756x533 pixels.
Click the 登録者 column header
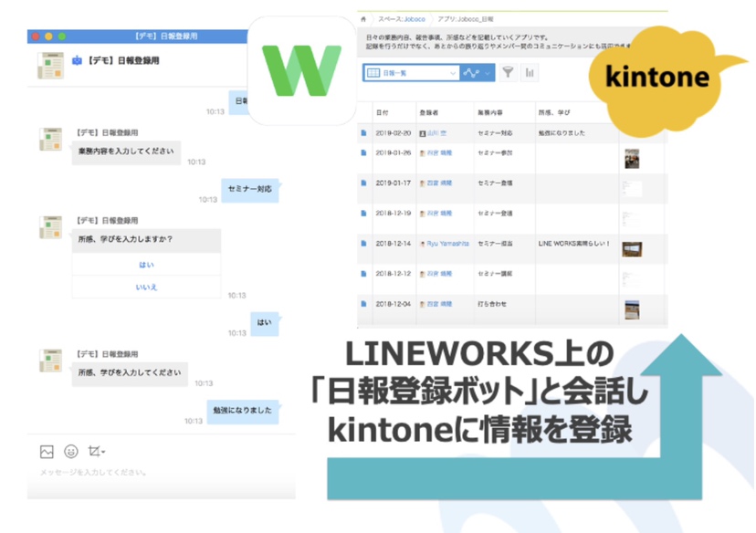428,112
